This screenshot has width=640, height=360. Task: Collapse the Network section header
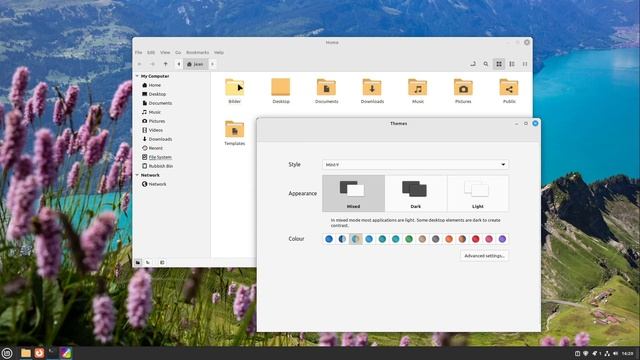tap(137, 175)
